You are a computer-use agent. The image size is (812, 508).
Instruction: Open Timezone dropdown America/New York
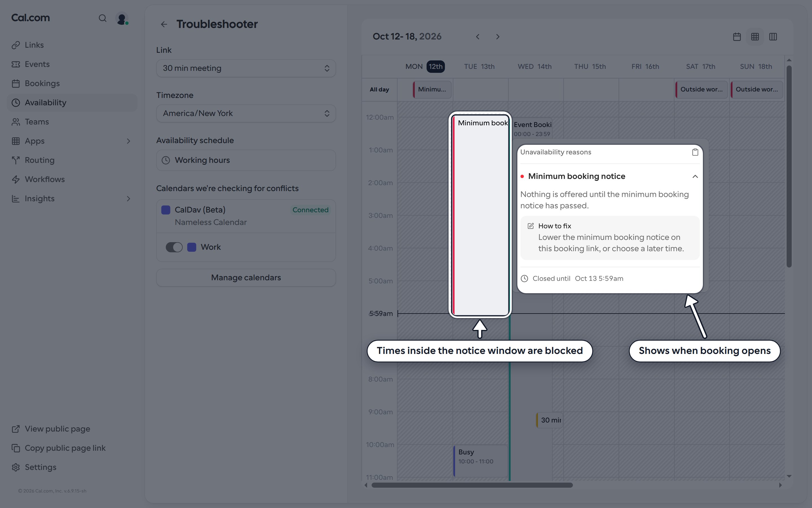point(246,113)
